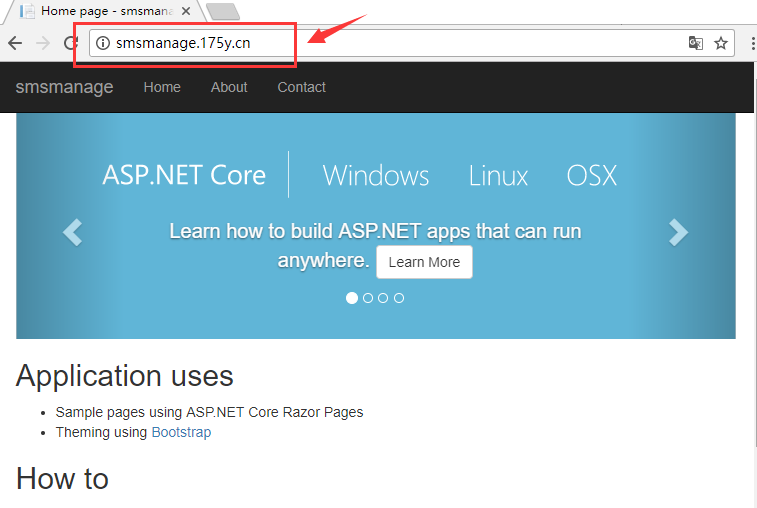Click the Application uses heading
757x508 pixels.
pos(125,376)
